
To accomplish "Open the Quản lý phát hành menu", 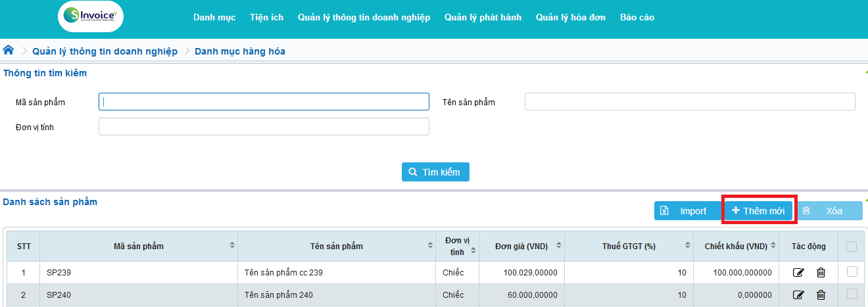I will [x=483, y=18].
